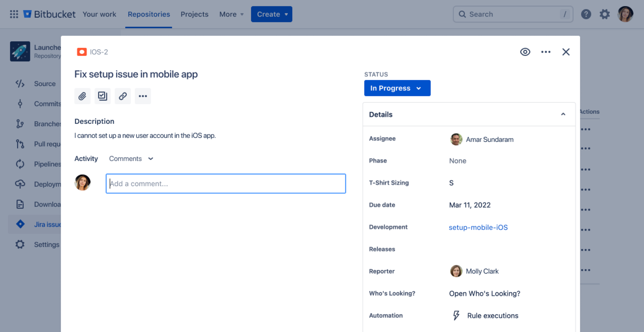
Task: Open the Bitbucket app switcher grid
Action: 14,14
